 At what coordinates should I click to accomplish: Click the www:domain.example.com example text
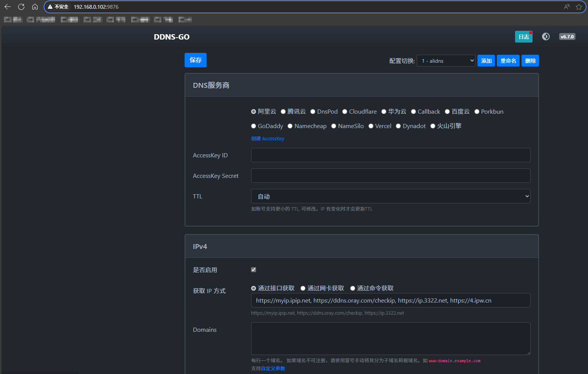(454, 361)
